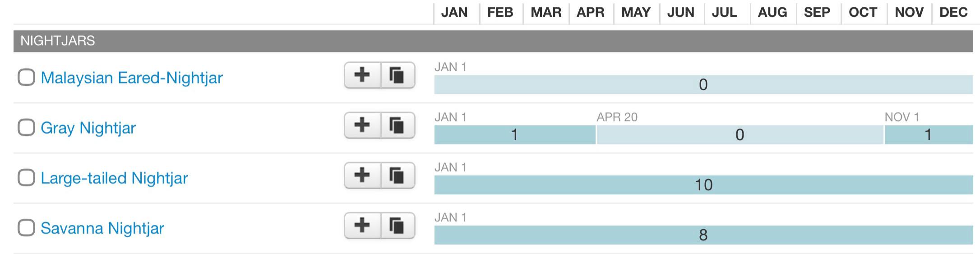Select Gray Nightjar's Apr 20 zero-limit segment
The height and width of the screenshot is (254, 980).
point(739,135)
